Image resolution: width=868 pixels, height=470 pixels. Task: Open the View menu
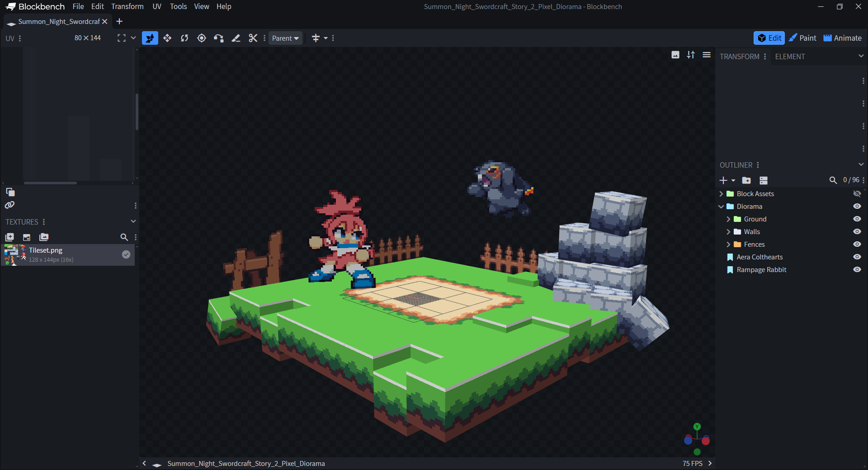click(202, 6)
